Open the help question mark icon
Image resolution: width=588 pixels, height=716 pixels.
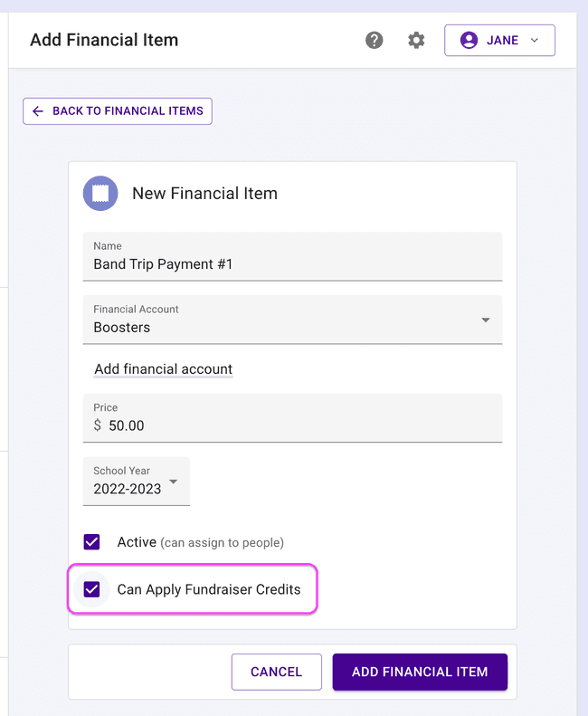point(374,40)
